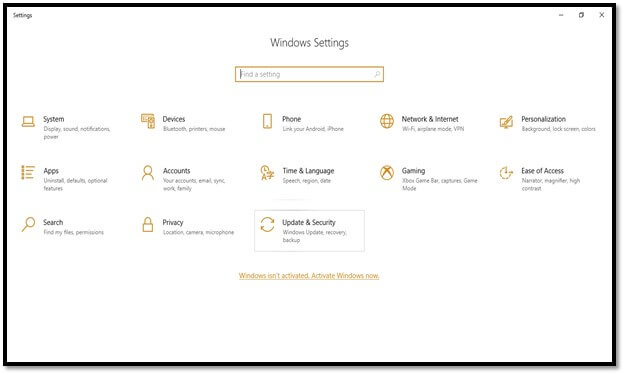Click 'Wi-Fi, airplane mode, VPN' text
Screen dimensions: 625x375
(433, 129)
